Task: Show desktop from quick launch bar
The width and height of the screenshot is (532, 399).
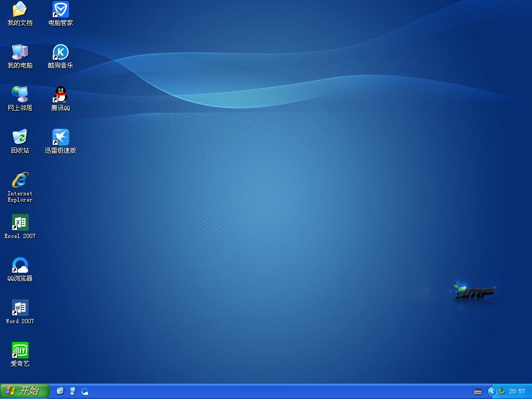Action: [x=60, y=391]
